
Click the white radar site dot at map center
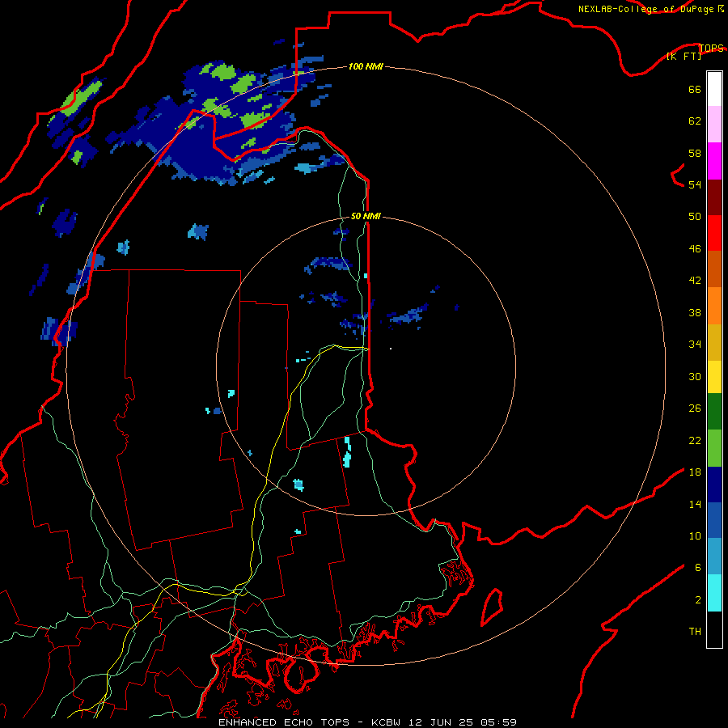tap(391, 348)
